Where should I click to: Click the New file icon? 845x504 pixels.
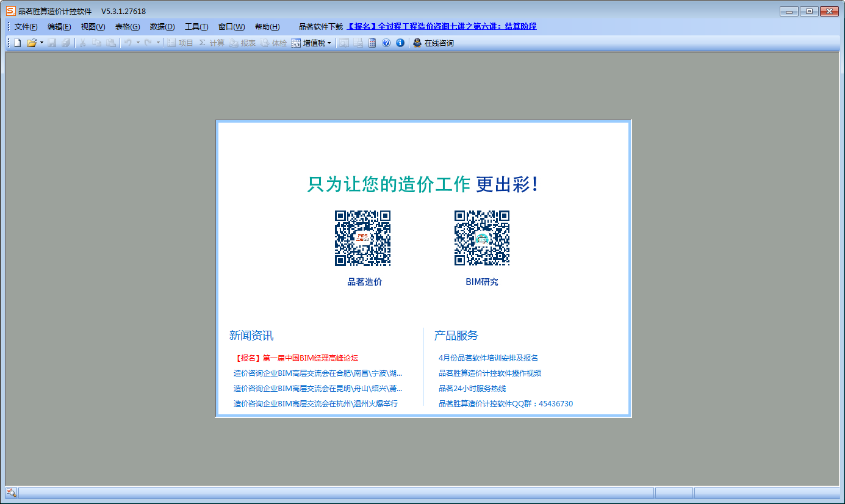(x=17, y=43)
